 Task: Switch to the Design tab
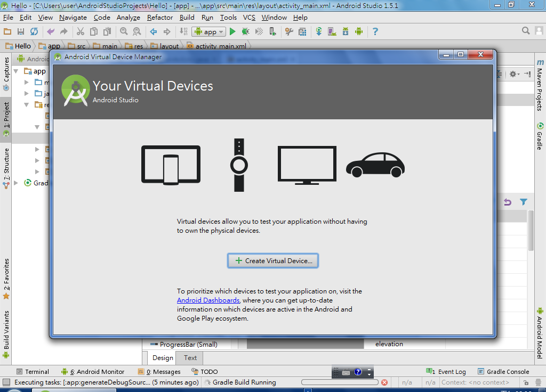163,357
